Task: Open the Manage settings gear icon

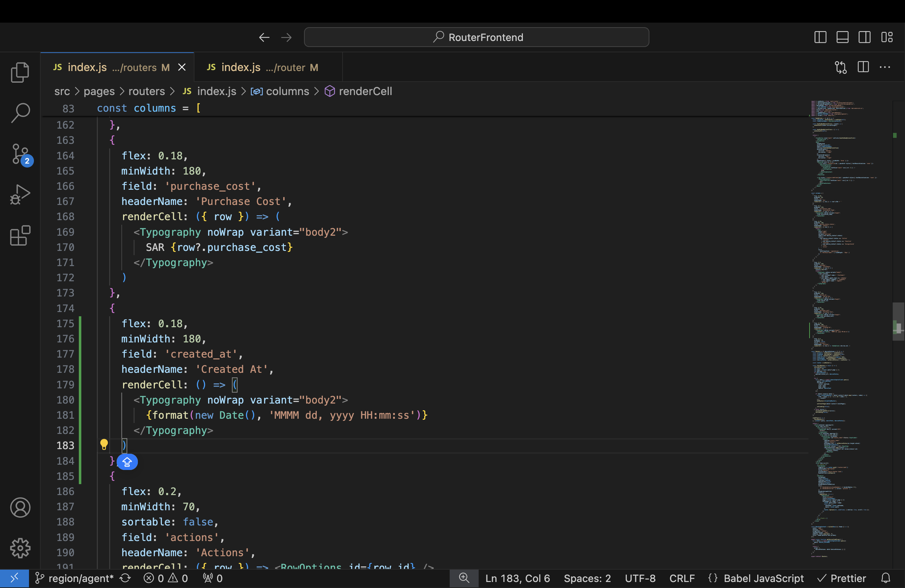Action: pos(20,548)
